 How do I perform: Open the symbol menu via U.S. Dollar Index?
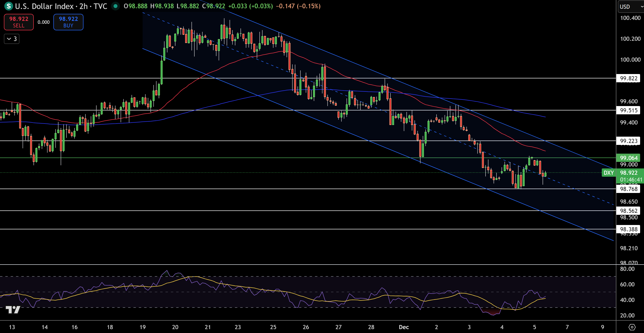[x=45, y=6]
